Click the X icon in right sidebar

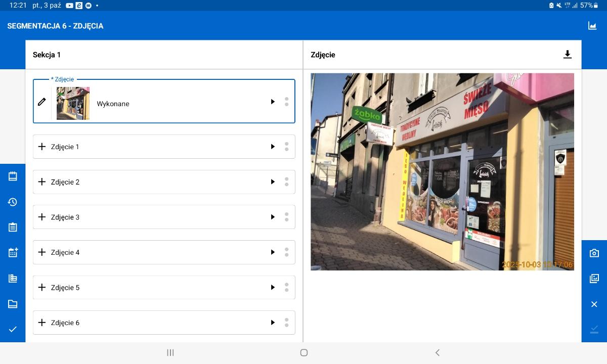click(x=594, y=304)
